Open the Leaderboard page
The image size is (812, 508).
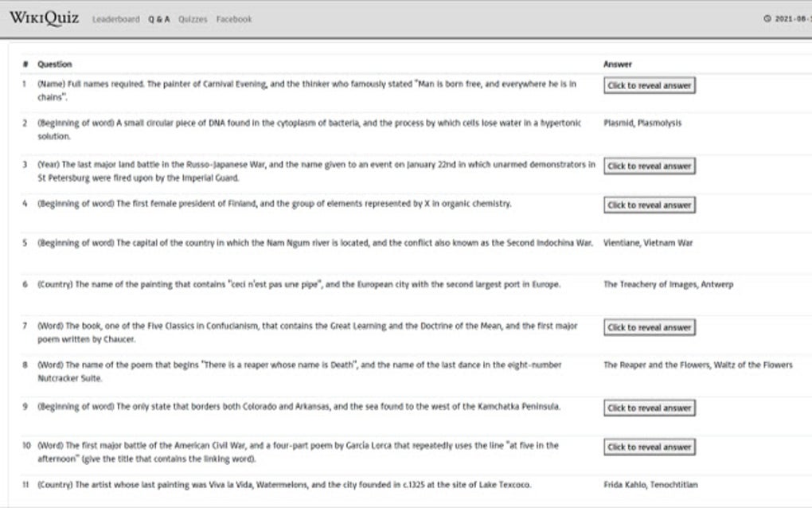115,19
